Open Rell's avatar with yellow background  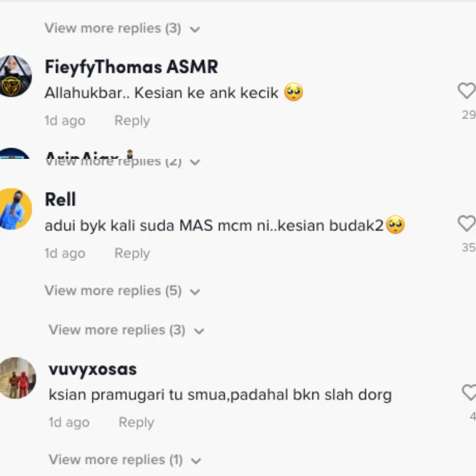pos(14,209)
